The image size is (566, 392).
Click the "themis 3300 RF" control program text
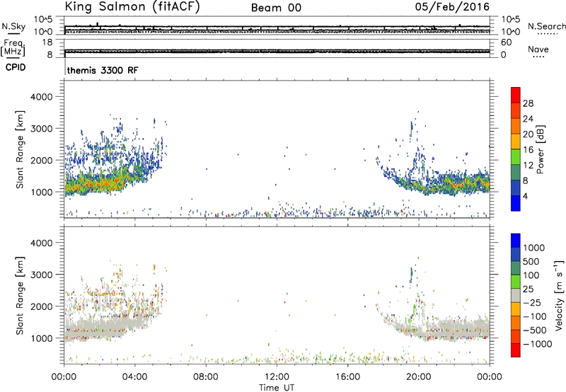coord(103,70)
